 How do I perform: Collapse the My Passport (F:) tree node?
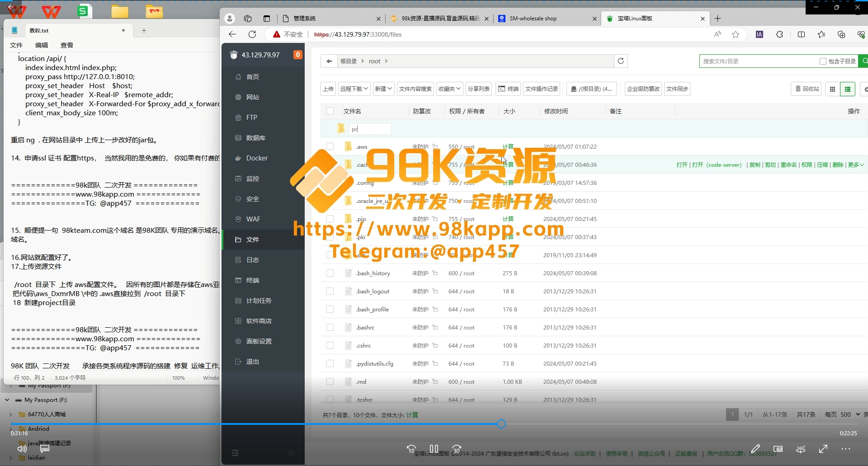7,400
